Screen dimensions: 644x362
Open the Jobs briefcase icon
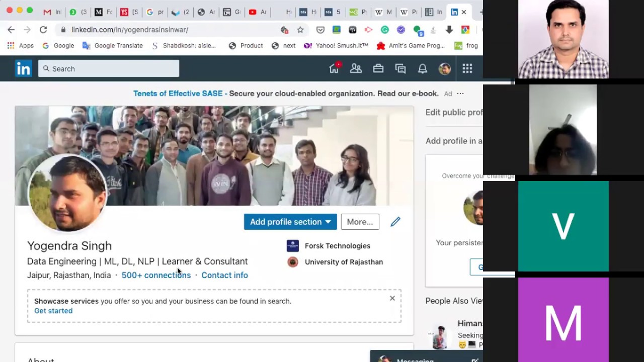[378, 69]
